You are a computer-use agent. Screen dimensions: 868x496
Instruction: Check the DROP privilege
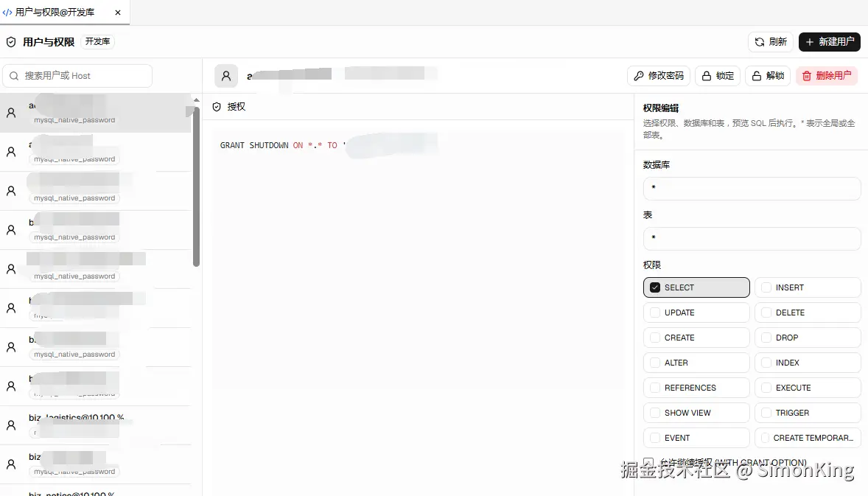[x=808, y=338]
